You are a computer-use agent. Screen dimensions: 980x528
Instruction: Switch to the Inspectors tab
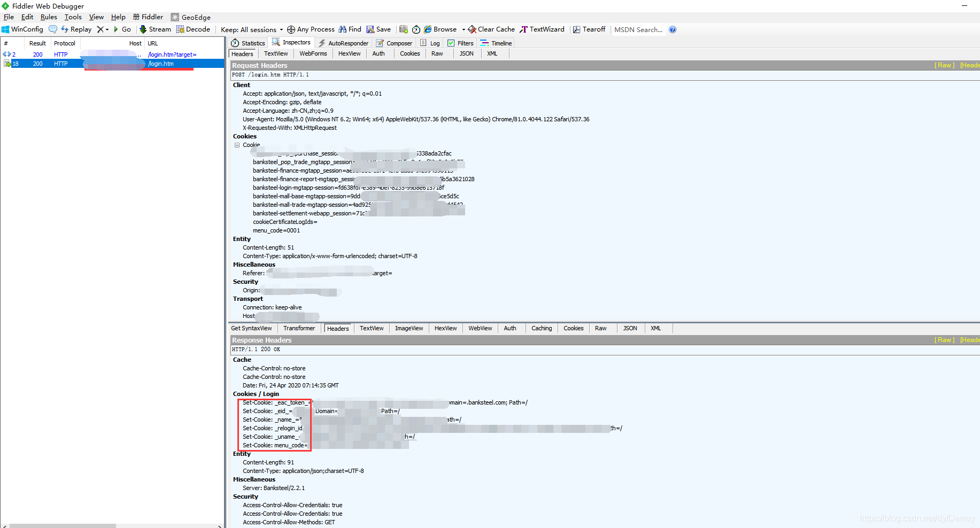[x=291, y=42]
